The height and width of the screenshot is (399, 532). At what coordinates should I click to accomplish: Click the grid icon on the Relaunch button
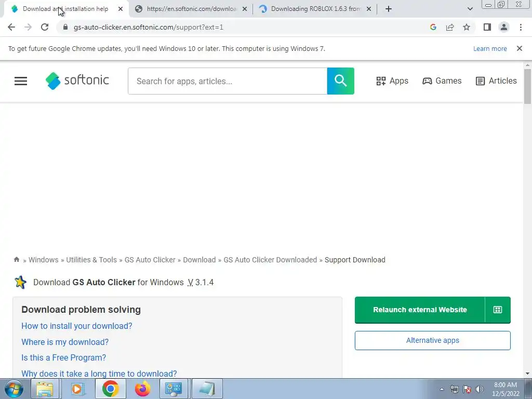tap(497, 310)
